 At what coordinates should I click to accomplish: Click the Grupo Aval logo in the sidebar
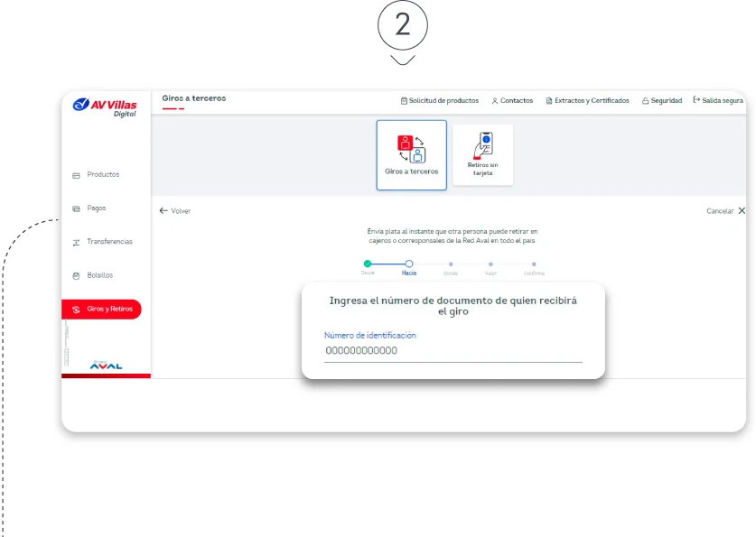coord(107,365)
